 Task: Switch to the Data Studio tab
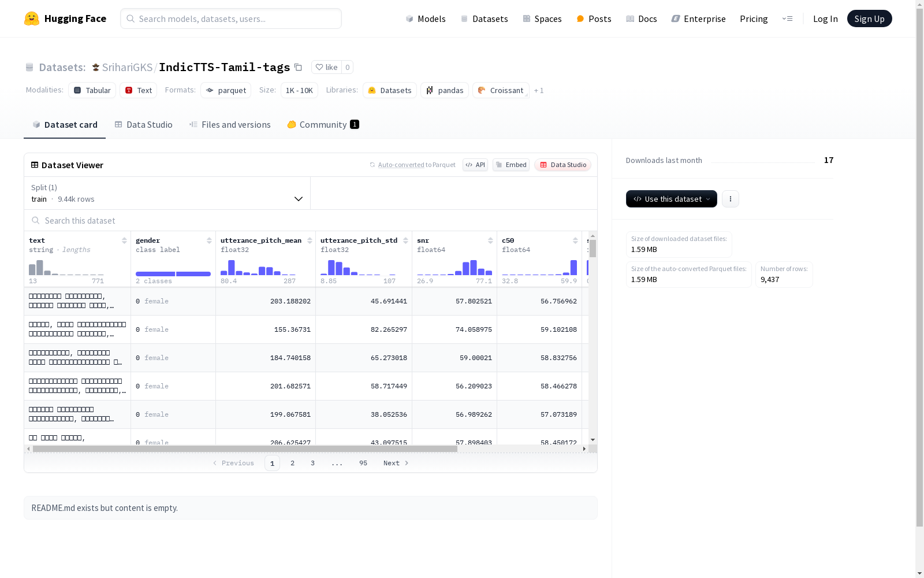144,124
